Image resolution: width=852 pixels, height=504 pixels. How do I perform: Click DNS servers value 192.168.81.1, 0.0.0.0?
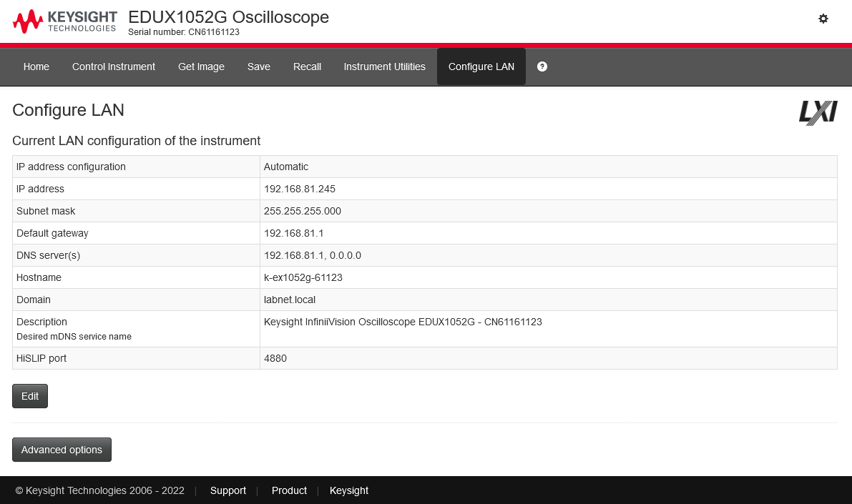313,256
